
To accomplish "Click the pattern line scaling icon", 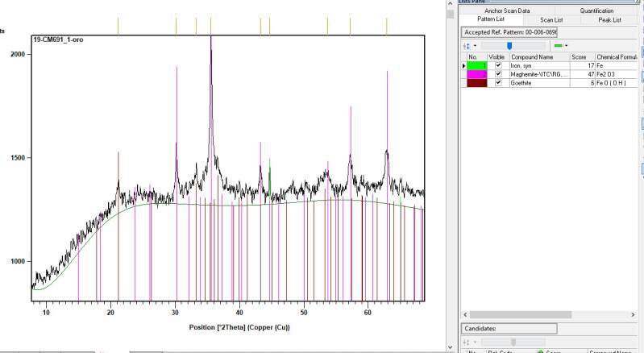I will point(466,46).
